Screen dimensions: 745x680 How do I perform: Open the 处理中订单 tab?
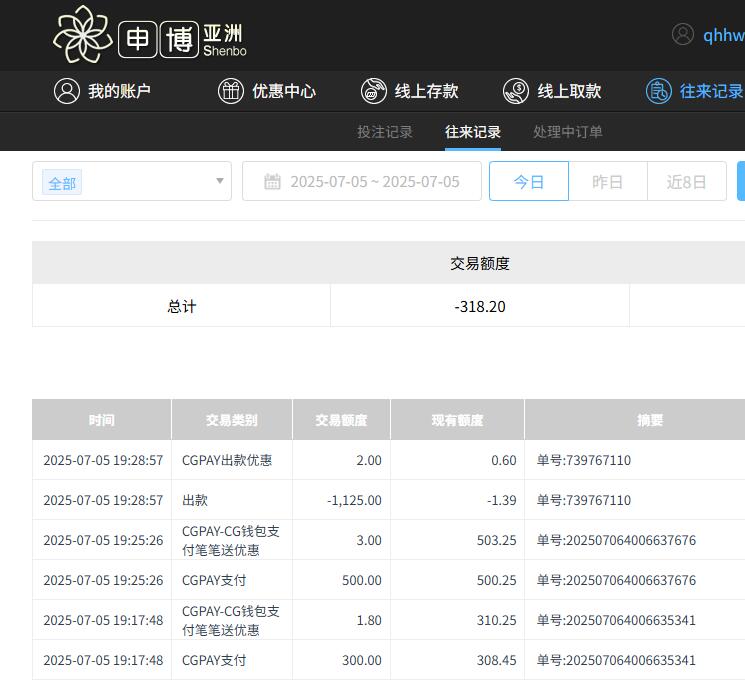click(x=568, y=132)
